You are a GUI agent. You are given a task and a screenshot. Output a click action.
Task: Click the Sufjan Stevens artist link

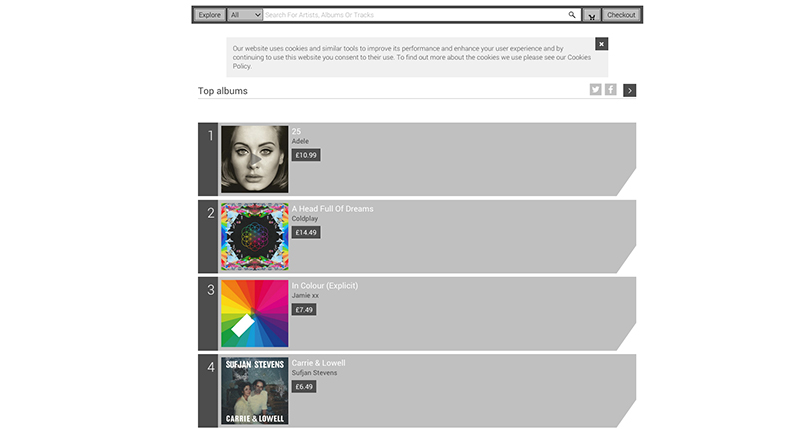click(x=314, y=373)
